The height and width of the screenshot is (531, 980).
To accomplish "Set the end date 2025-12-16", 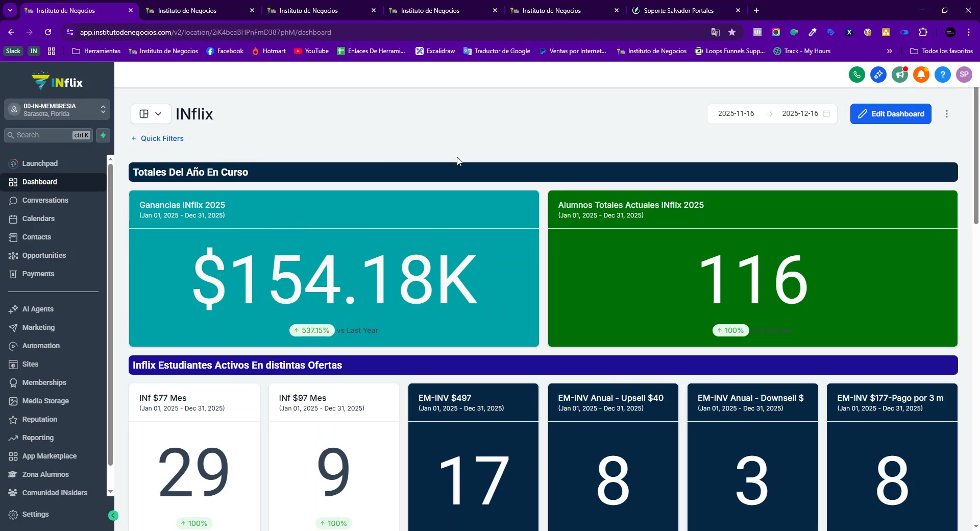I will [x=800, y=114].
